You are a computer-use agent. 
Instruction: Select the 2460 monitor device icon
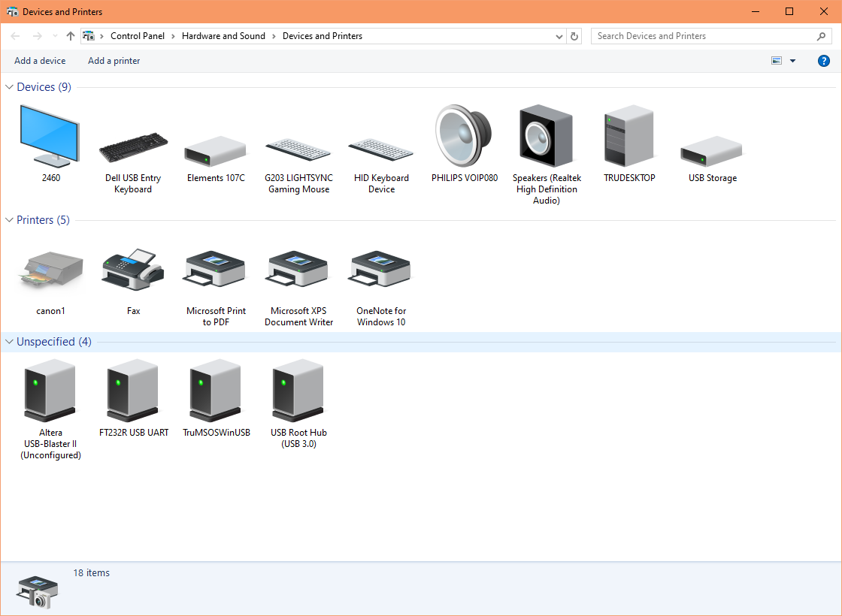tap(50, 136)
